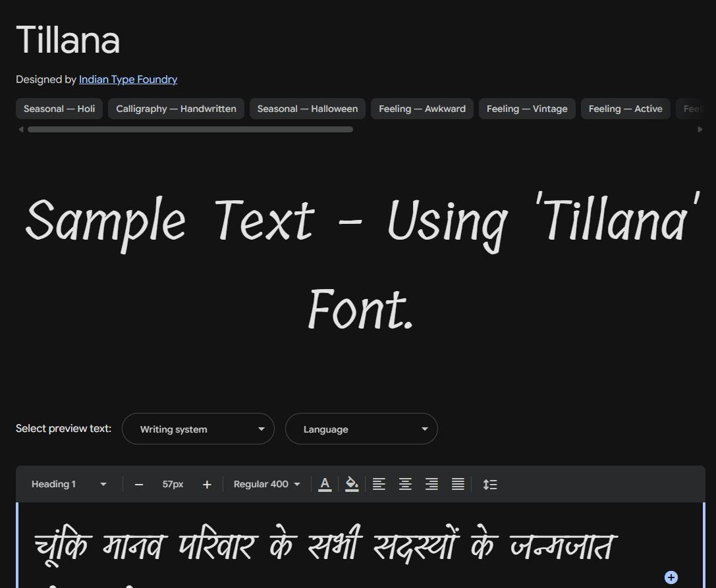Open the Indian Type Foundry designer link
The height and width of the screenshot is (588, 716).
[x=128, y=80]
